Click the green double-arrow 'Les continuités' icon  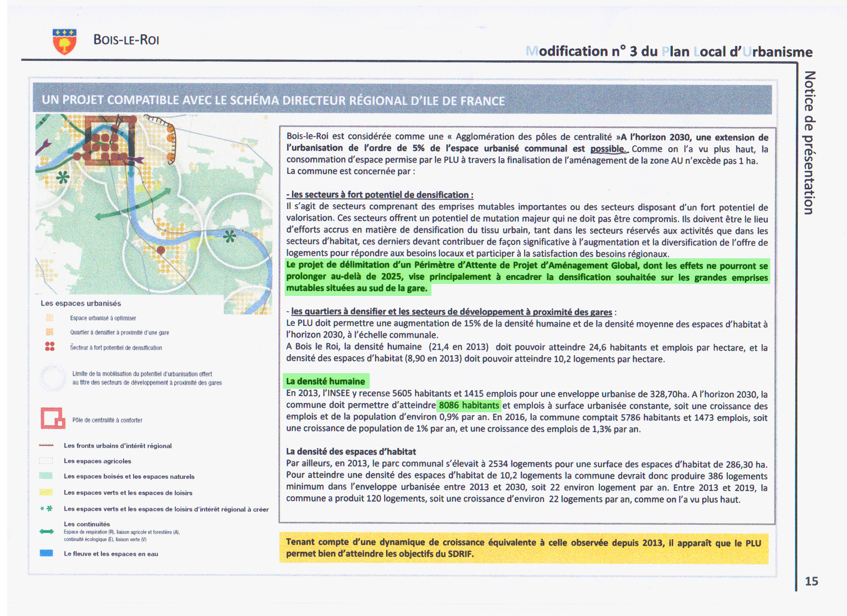(47, 532)
